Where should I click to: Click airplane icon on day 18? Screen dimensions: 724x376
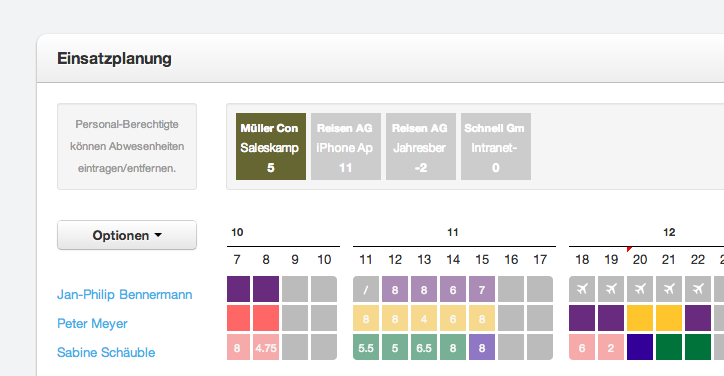tap(582, 289)
